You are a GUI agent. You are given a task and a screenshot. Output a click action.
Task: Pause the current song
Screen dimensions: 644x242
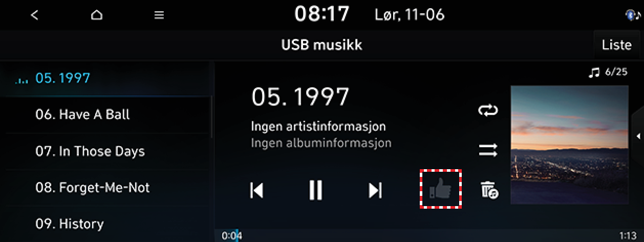pyautogui.click(x=316, y=190)
